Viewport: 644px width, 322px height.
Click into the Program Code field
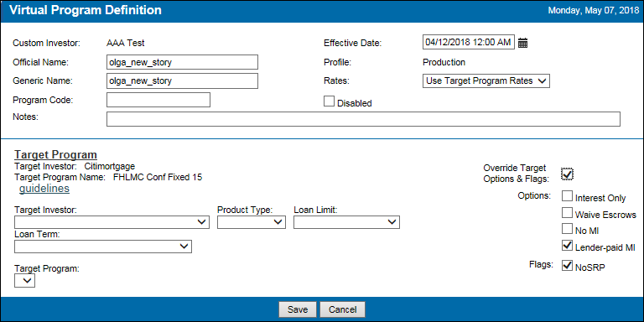(x=158, y=100)
